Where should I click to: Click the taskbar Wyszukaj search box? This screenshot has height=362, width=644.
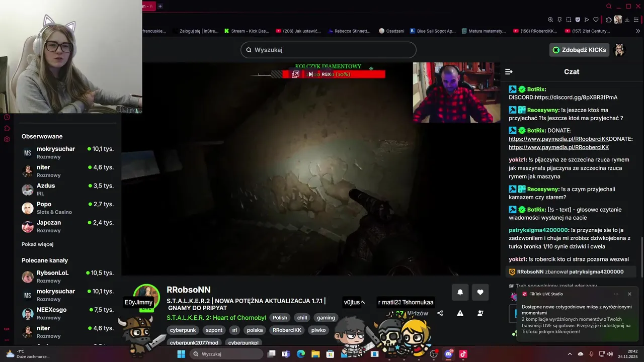(x=226, y=354)
